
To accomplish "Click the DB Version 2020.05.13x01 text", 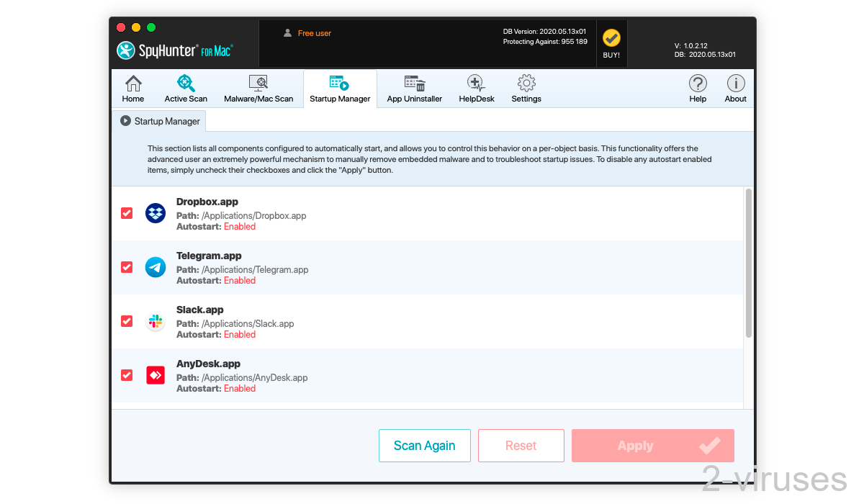I will 544,32.
